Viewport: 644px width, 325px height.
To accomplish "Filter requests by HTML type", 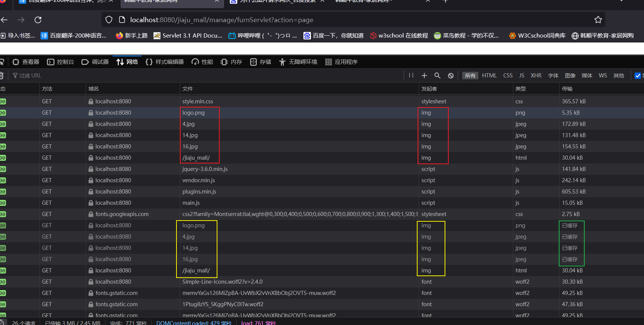I will 489,76.
